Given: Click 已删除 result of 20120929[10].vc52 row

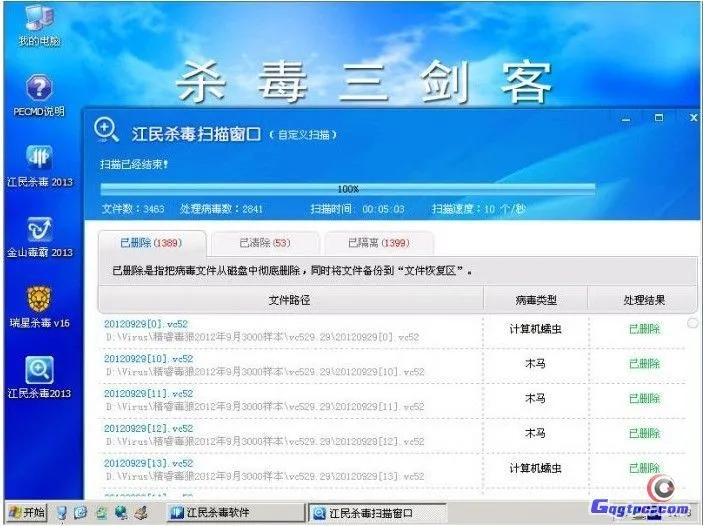Looking at the screenshot, I should point(644,364).
